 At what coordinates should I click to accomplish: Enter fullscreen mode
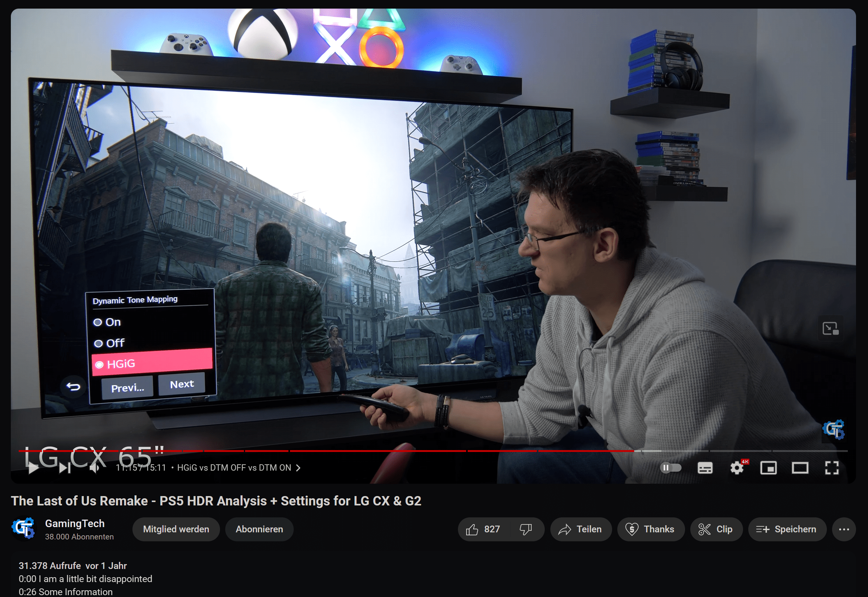point(832,468)
